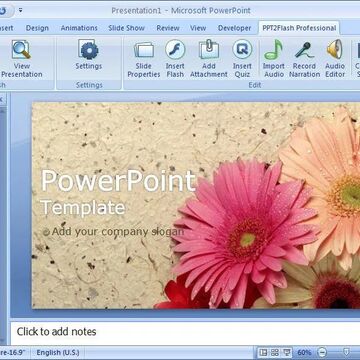Click English (U.S.) language indicator
This screenshot has height=360, width=360.
pos(58,352)
